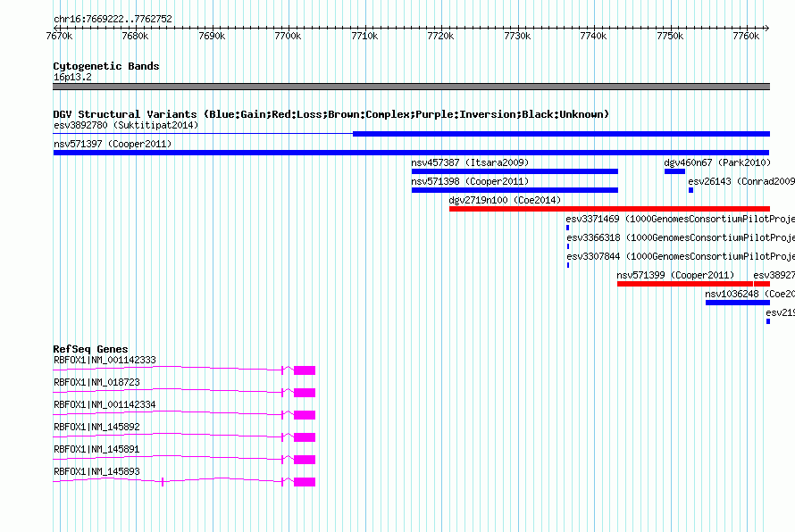Click the 7760k ruler label
This screenshot has width=795, height=532.
coord(746,36)
